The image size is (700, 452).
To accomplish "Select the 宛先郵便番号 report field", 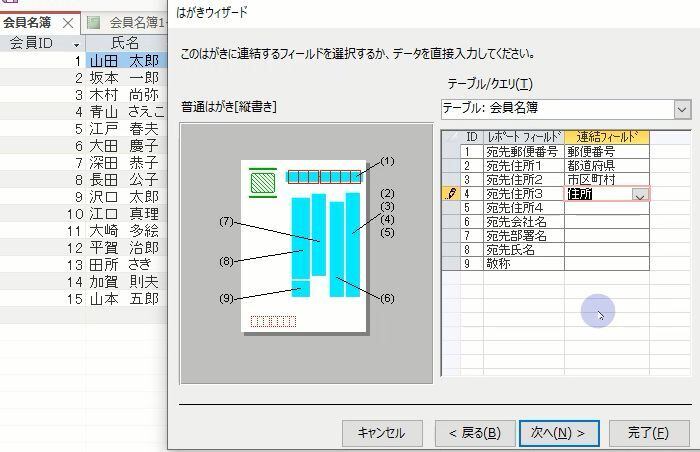I will pos(524,151).
